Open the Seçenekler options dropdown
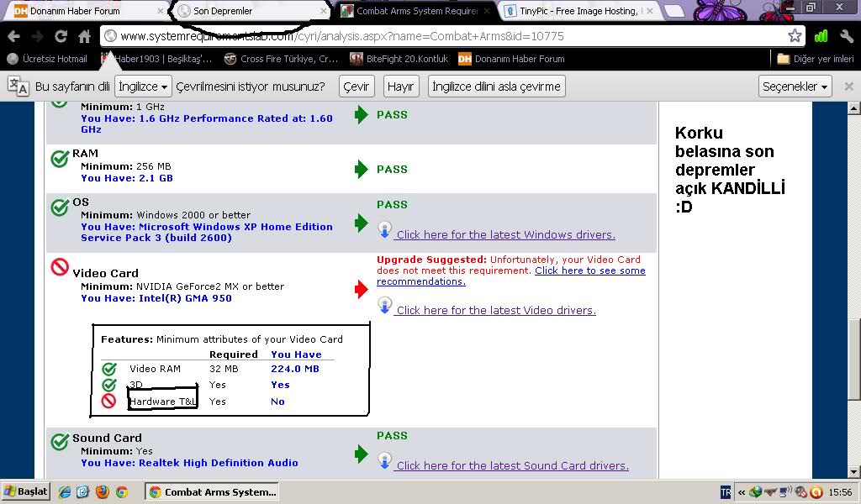The height and width of the screenshot is (504, 861). click(795, 87)
